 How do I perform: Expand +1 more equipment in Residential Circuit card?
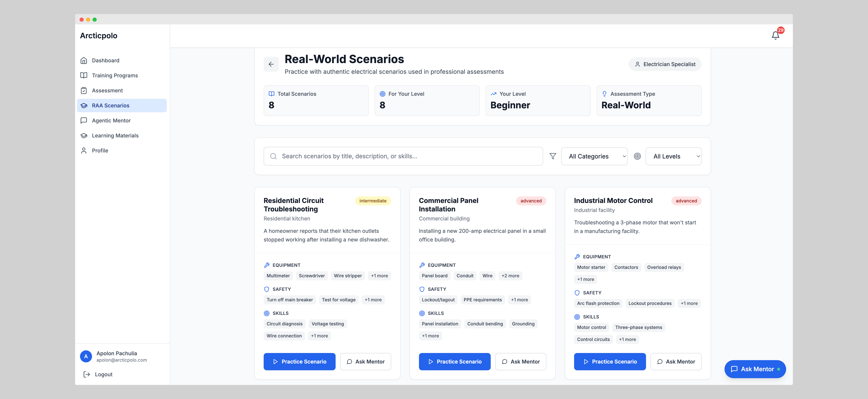[379, 276]
